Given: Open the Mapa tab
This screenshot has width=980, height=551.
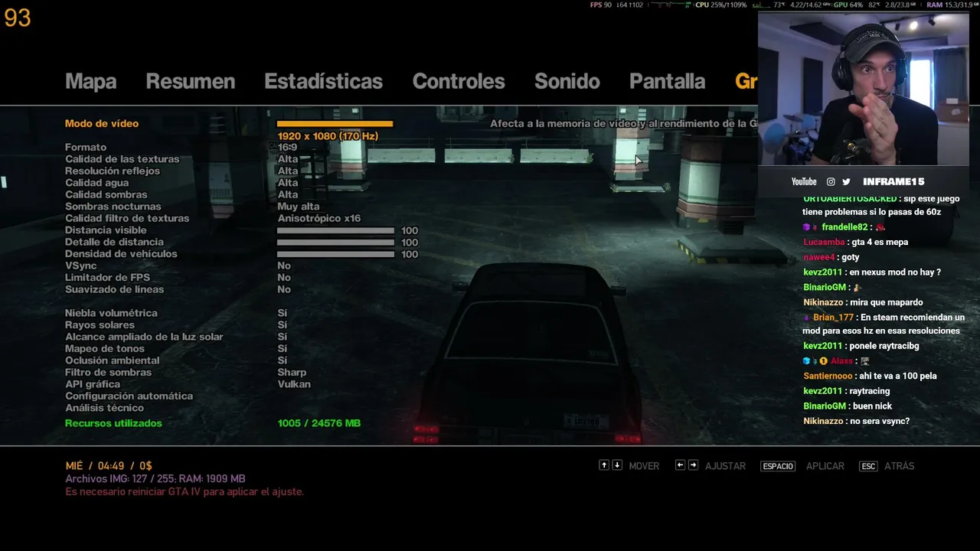Looking at the screenshot, I should click(x=91, y=81).
